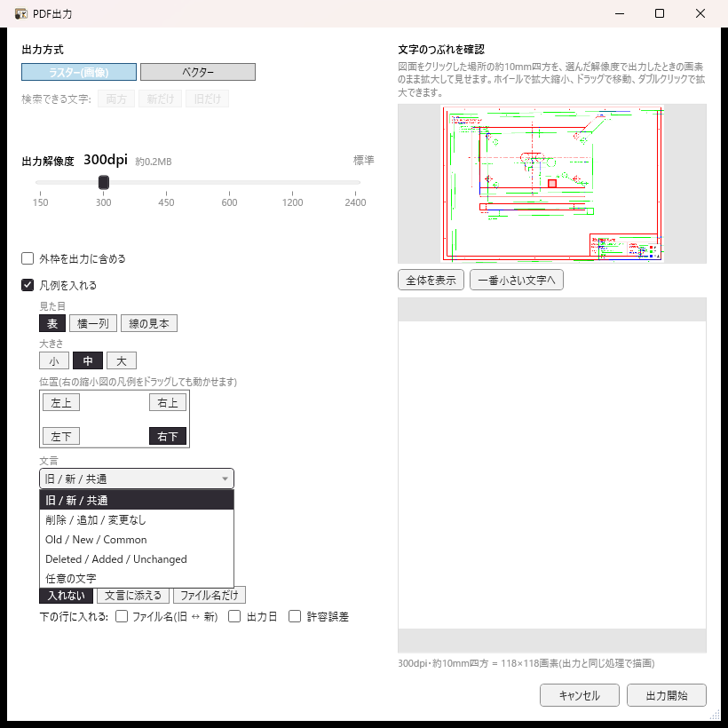Click the PDF出力 app icon in title bar
Image resolution: width=728 pixels, height=728 pixels.
pyautogui.click(x=21, y=13)
